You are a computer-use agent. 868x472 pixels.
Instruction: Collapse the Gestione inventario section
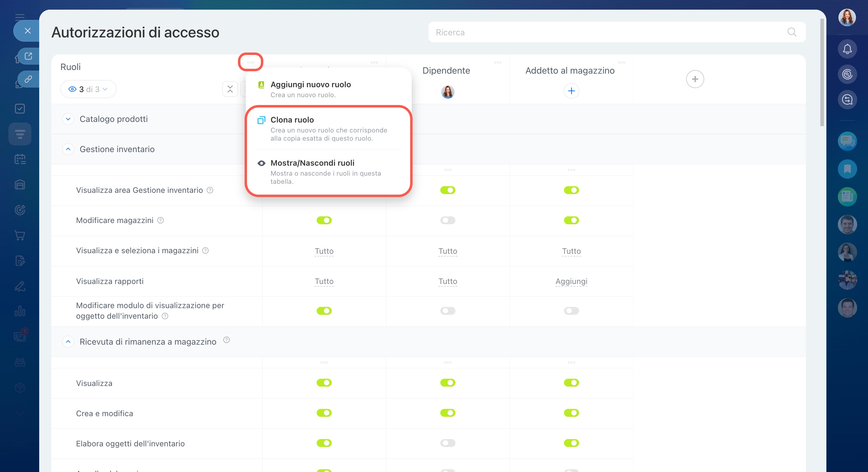[x=68, y=149]
